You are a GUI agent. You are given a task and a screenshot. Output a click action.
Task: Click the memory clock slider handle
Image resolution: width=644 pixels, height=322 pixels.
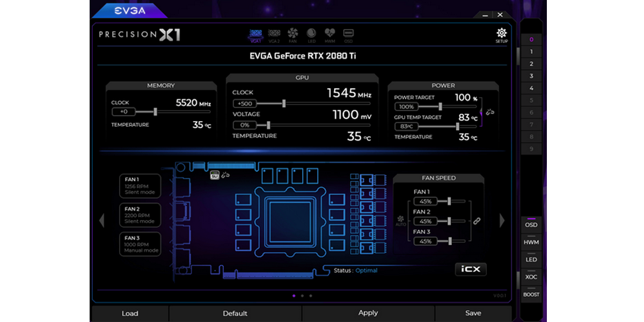[x=155, y=112]
